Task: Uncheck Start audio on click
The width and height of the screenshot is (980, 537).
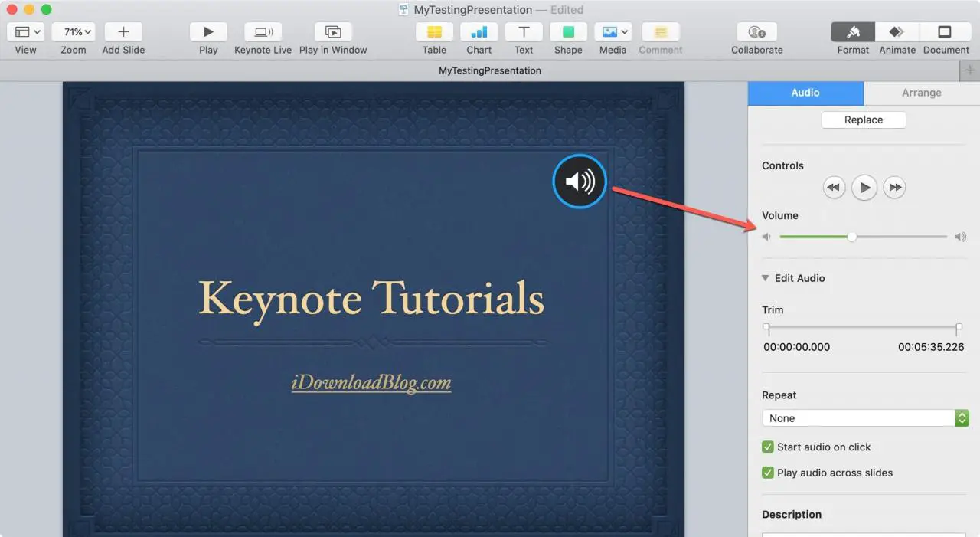Action: point(768,447)
